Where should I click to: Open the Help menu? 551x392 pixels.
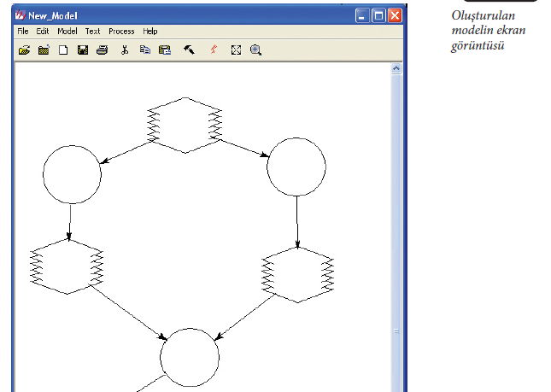point(150,32)
